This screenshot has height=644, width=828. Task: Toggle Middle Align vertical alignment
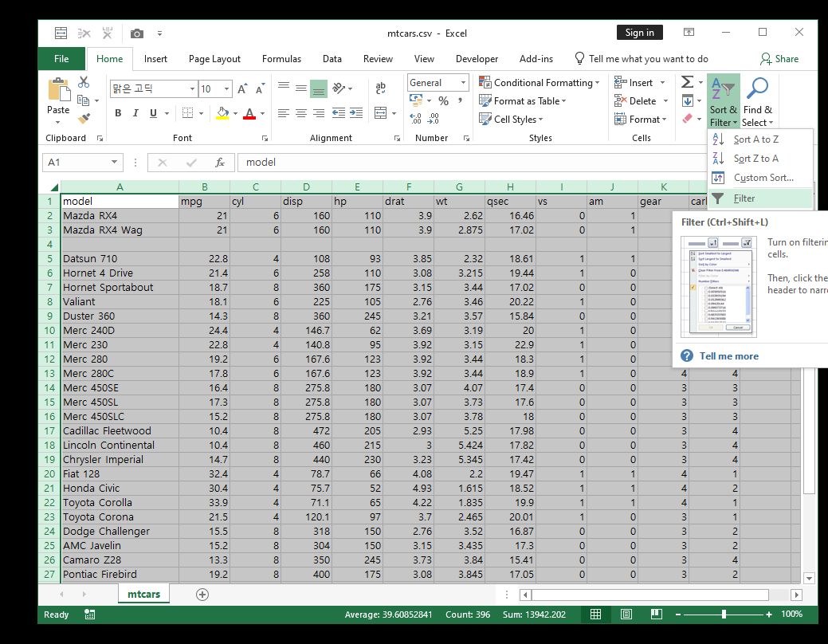click(301, 88)
